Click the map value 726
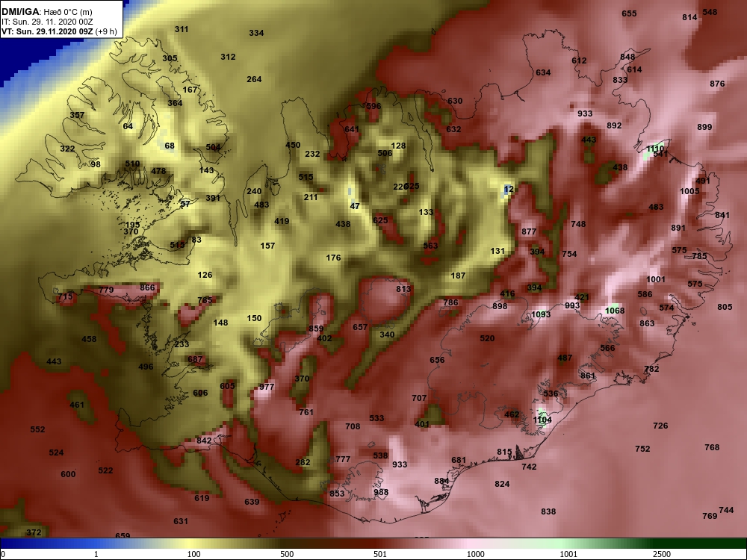Image resolution: width=747 pixels, height=560 pixels. (x=660, y=426)
